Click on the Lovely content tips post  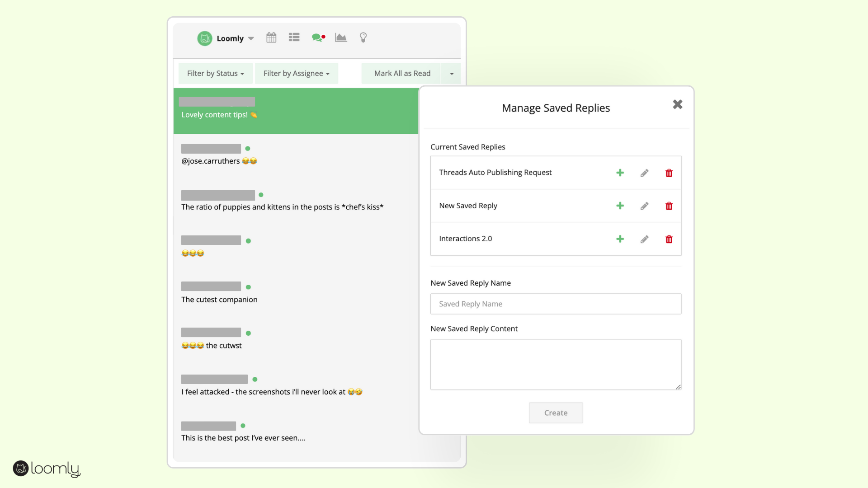(x=296, y=111)
